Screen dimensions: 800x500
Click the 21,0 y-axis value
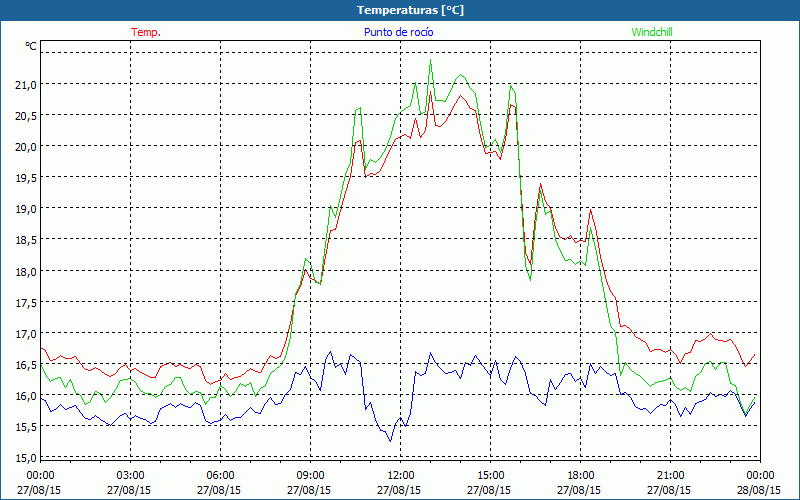(26, 85)
